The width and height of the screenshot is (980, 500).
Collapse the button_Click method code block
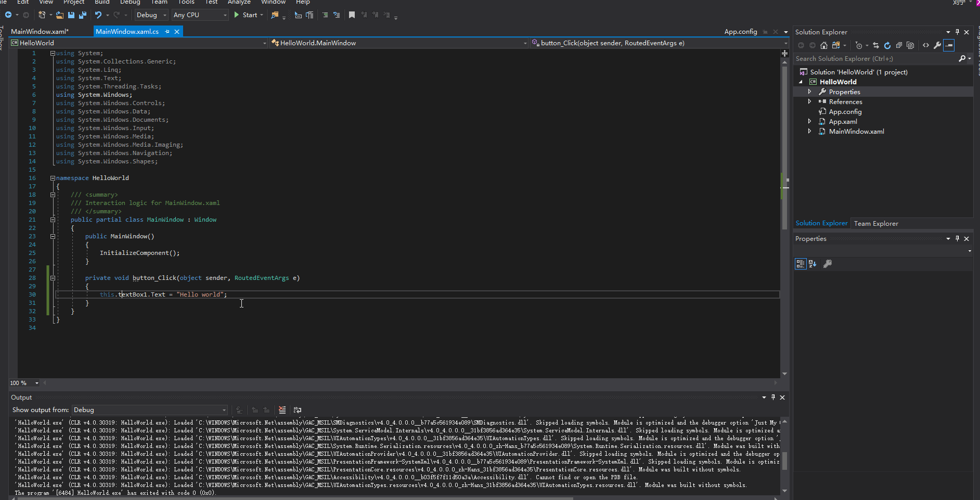coord(53,278)
